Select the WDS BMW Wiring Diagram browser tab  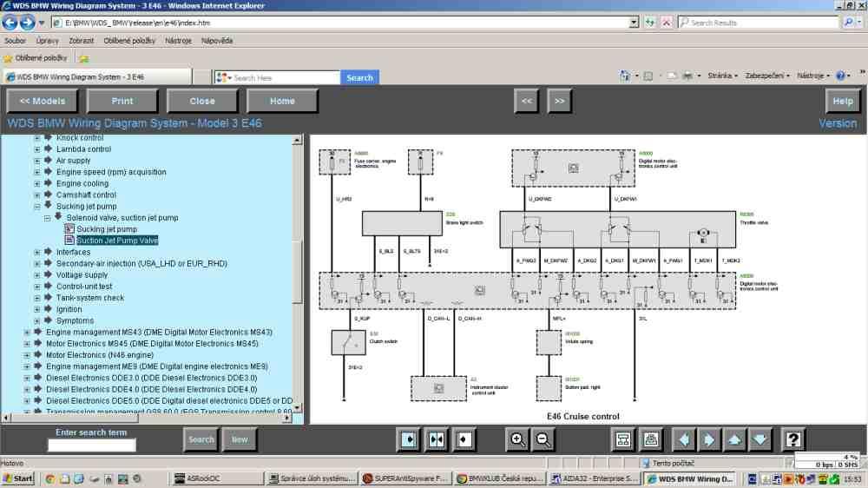pos(97,77)
